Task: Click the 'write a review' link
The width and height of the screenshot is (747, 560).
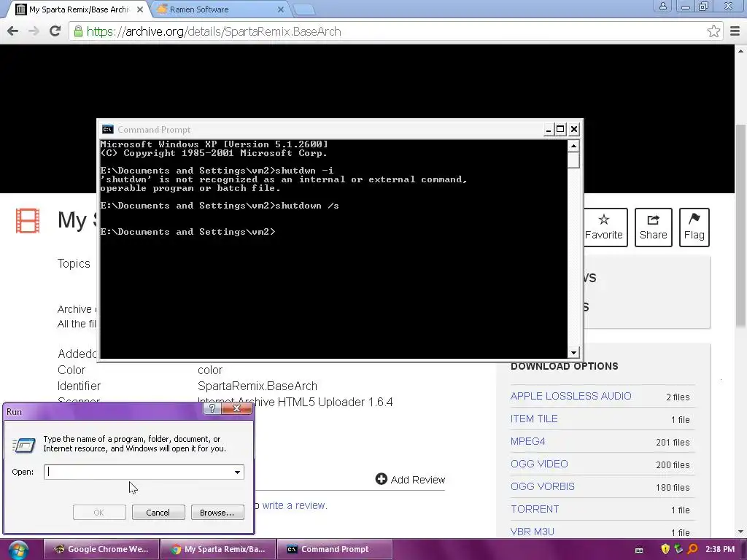Action: (295, 505)
